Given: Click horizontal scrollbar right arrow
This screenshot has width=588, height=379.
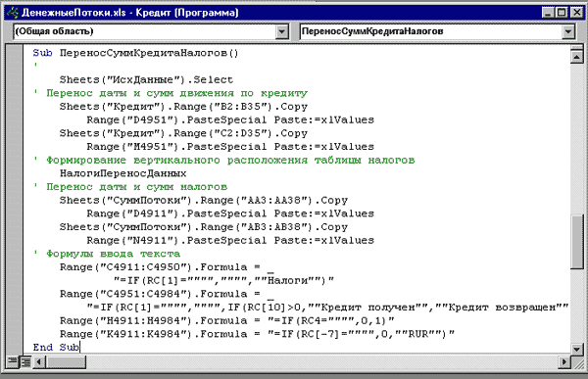Looking at the screenshot, I should [564, 362].
